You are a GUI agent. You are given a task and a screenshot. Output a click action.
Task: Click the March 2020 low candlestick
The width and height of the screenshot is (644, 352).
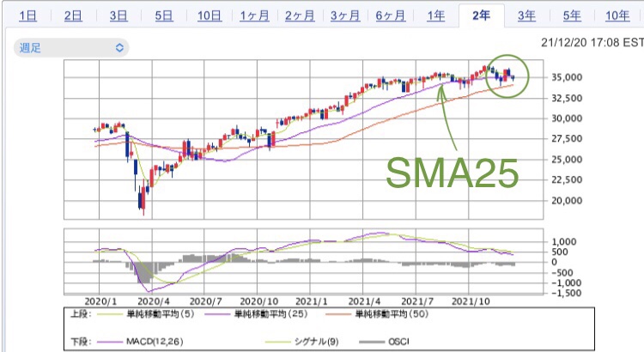143,200
